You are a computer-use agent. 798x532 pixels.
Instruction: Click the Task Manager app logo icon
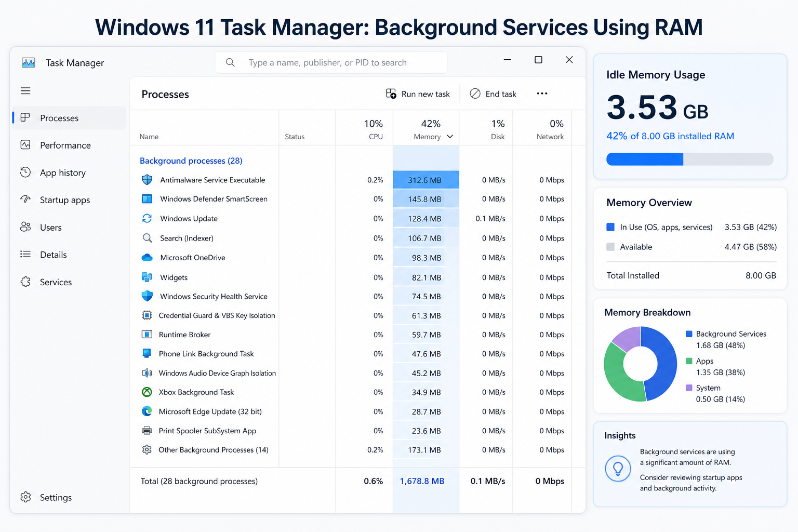tap(29, 63)
